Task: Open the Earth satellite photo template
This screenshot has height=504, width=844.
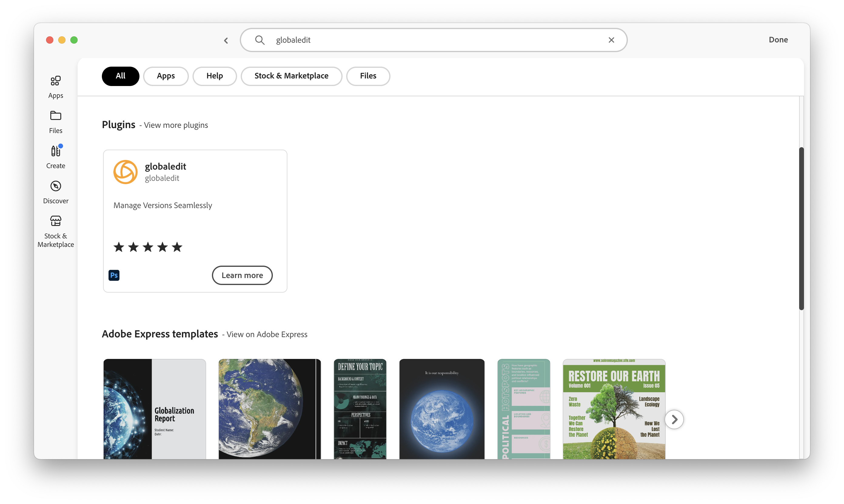Action: click(270, 409)
